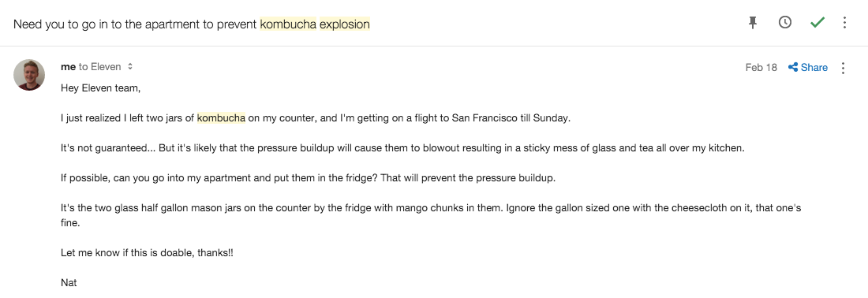Click highlighted 'explosion' in the subject
This screenshot has width=868, height=298.
tap(344, 24)
